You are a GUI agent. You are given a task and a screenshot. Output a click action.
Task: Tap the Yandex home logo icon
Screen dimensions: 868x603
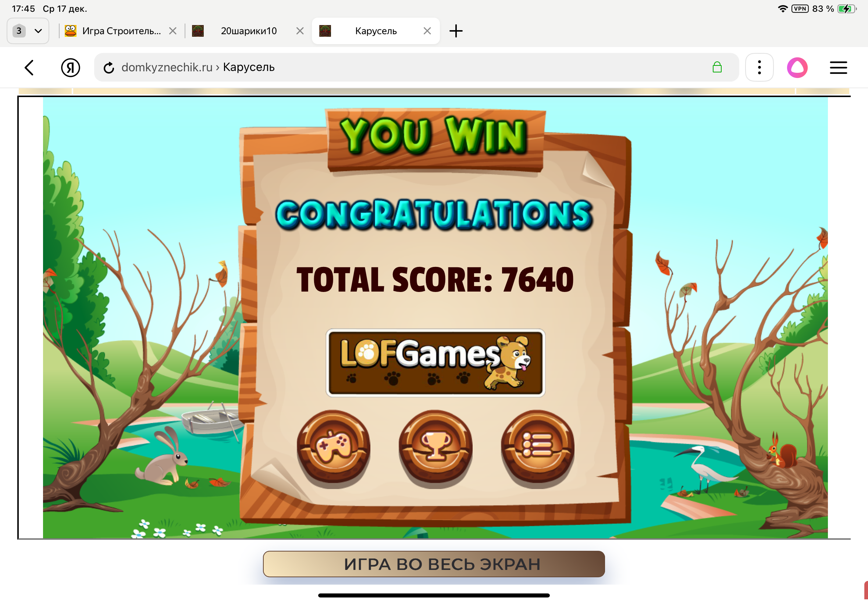click(70, 68)
